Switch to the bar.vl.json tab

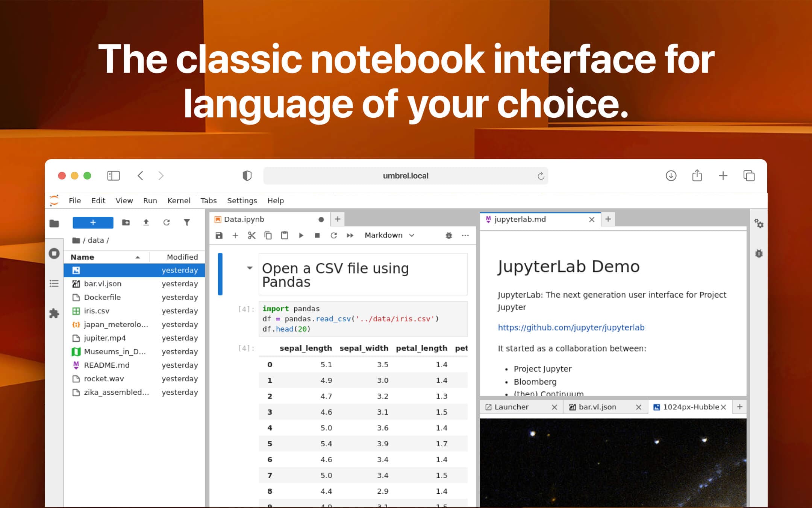pyautogui.click(x=598, y=407)
